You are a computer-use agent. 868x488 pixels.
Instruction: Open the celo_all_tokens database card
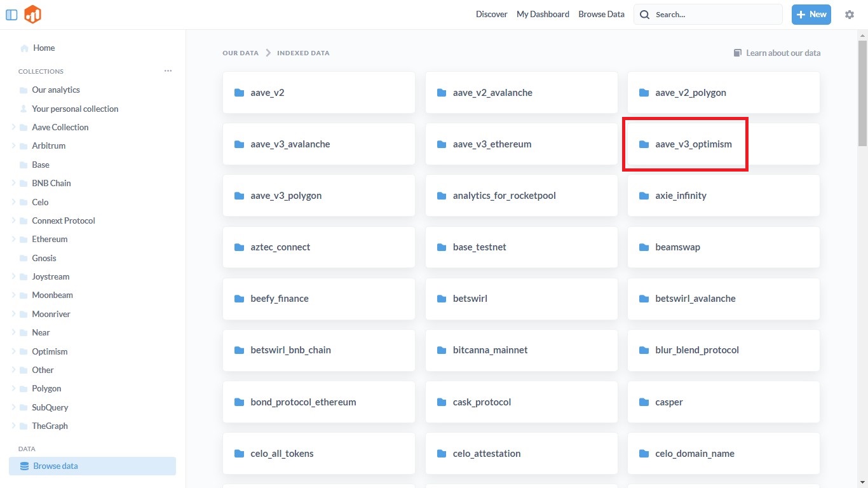click(319, 454)
